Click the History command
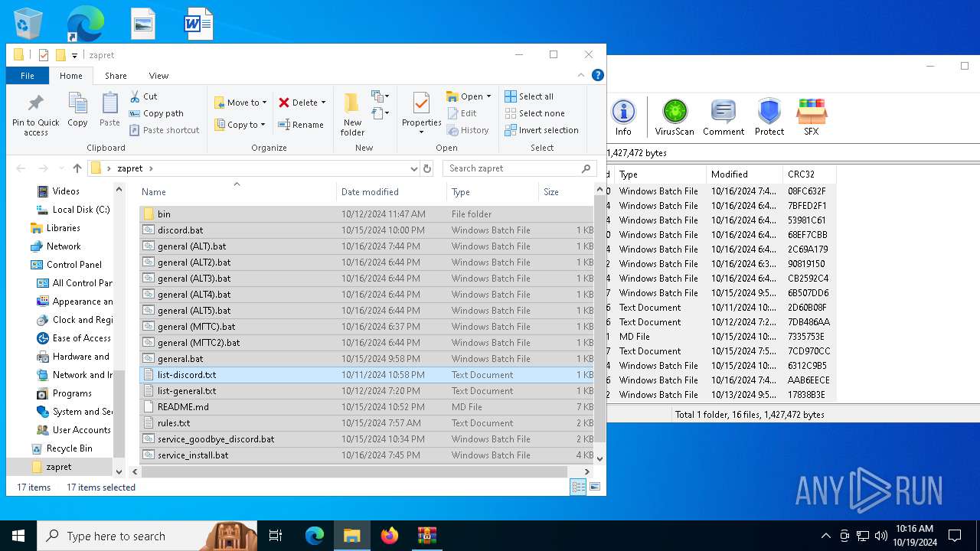Screen dimensions: 980x551 (467, 130)
